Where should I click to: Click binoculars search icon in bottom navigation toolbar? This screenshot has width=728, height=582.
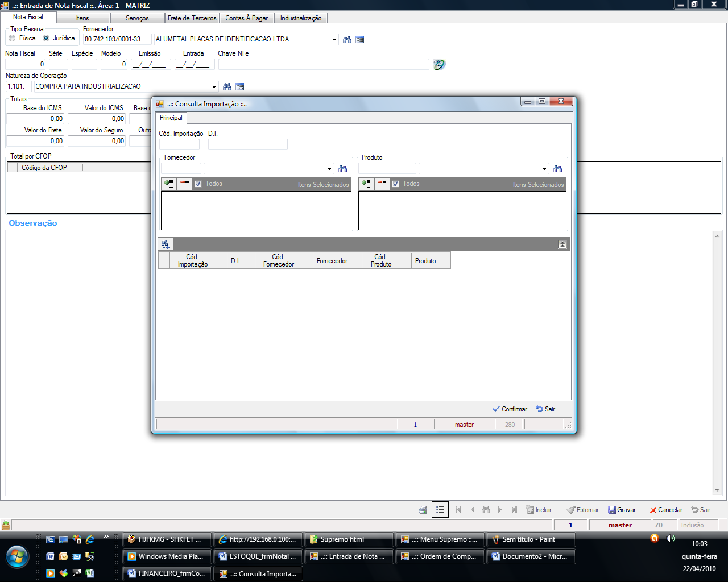pos(486,510)
